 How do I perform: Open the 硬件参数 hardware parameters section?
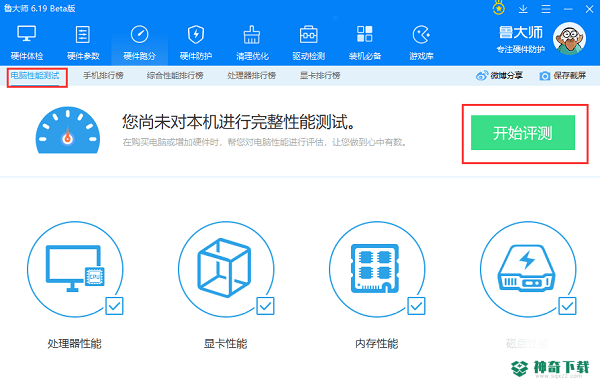point(83,43)
